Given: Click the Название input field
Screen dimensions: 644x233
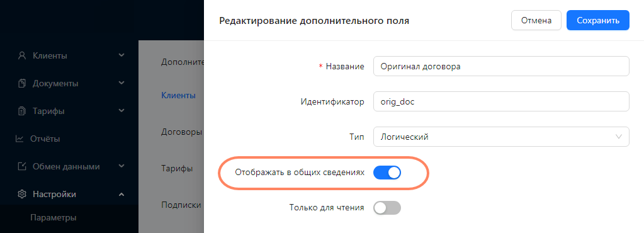Looking at the screenshot, I should [x=501, y=66].
